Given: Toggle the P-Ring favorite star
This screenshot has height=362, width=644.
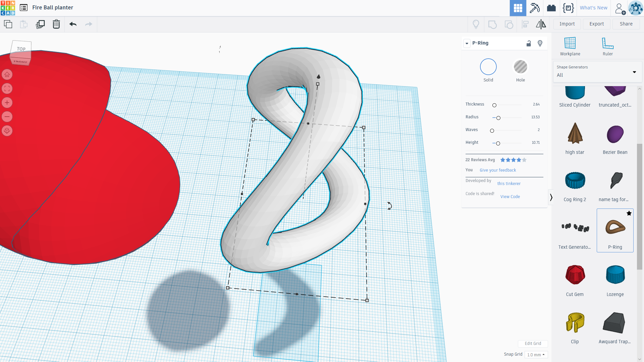Looking at the screenshot, I should coord(629,214).
